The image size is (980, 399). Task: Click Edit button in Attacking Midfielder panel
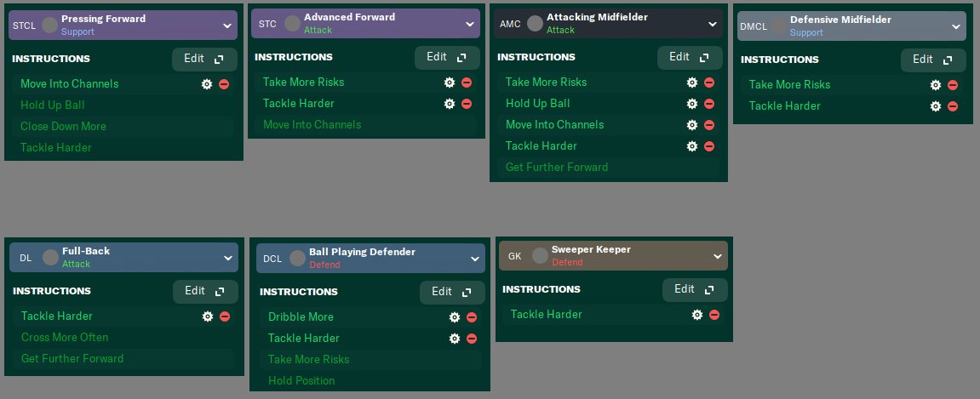[x=689, y=57]
